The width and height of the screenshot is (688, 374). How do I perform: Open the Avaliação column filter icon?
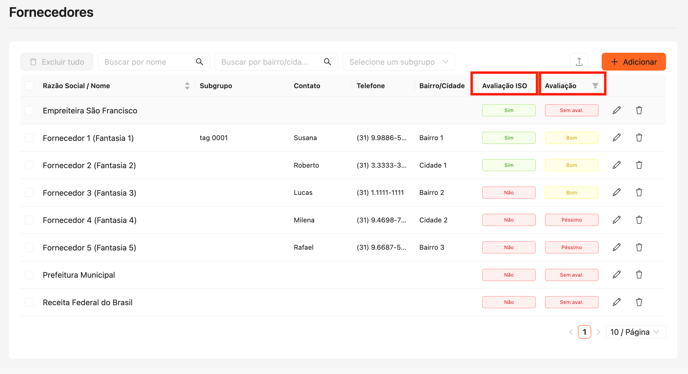[x=595, y=86]
